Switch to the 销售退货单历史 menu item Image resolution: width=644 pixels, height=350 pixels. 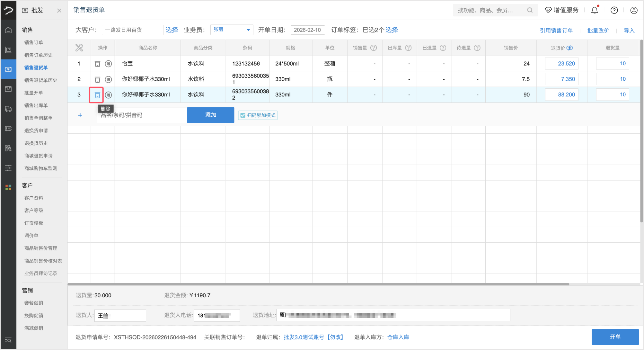point(41,80)
